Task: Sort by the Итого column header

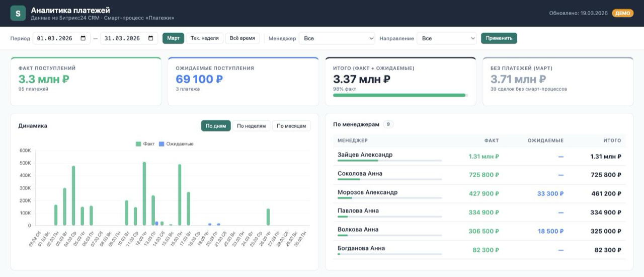Action: pyautogui.click(x=612, y=141)
